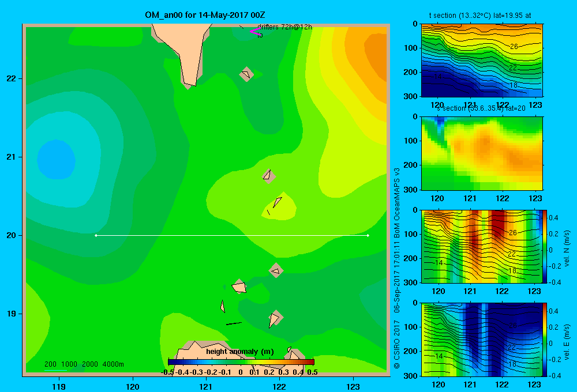Viewport: 577px width, 392px height.
Task: Click latitude label 21 on main map axis
Action: [x=12, y=157]
